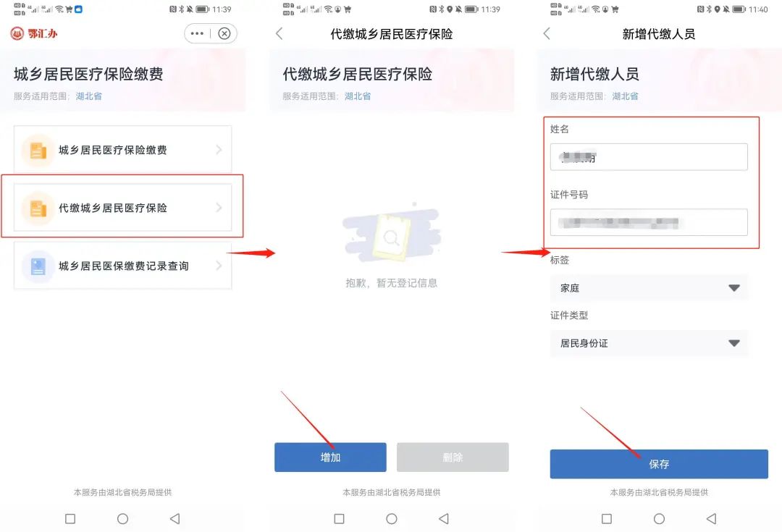The image size is (782, 532).
Task: Open 代缴城乡居民医疗保险 entry
Action: (122, 208)
